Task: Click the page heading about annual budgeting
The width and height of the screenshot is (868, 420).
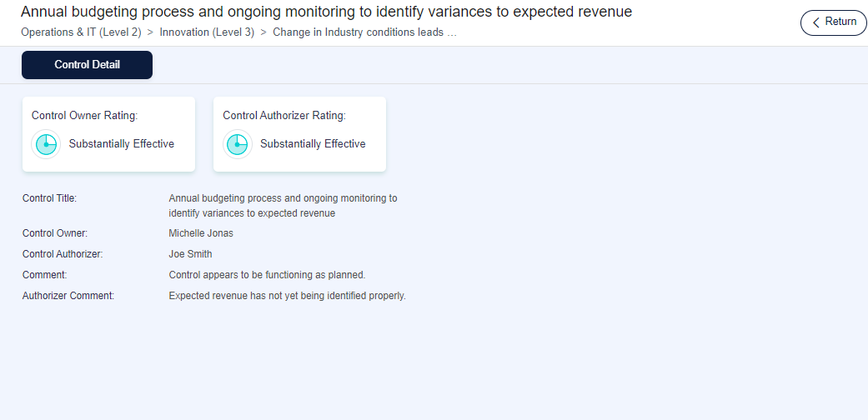Action: pos(326,12)
